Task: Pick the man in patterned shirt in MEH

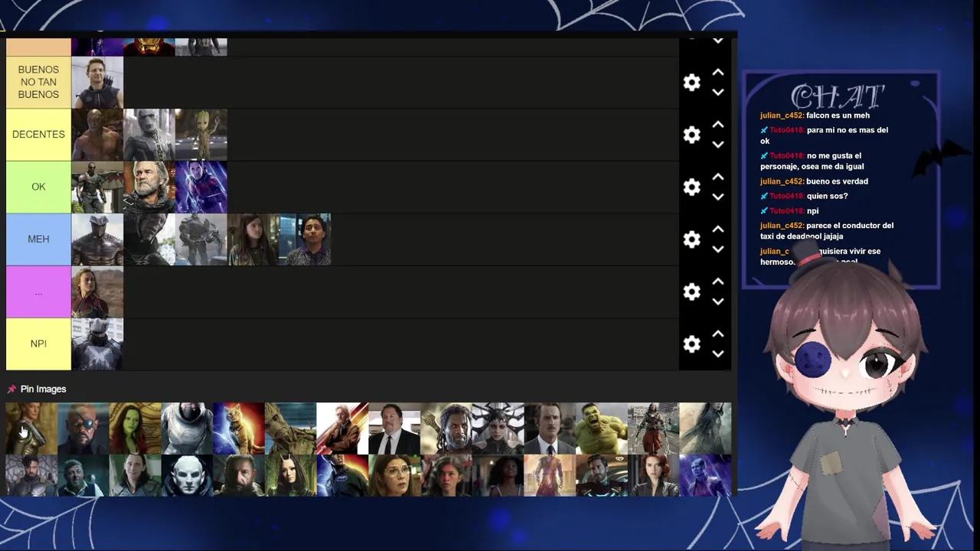Action: coord(305,240)
